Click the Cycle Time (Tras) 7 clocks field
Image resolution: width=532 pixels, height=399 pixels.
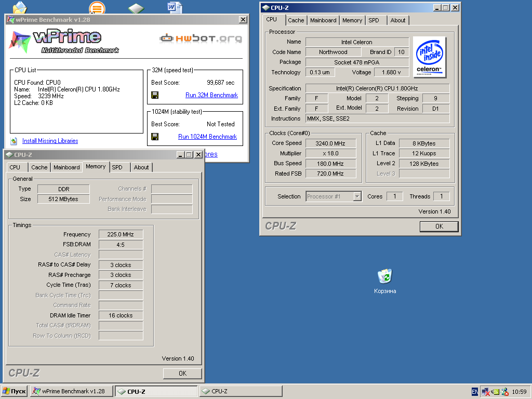121,285
